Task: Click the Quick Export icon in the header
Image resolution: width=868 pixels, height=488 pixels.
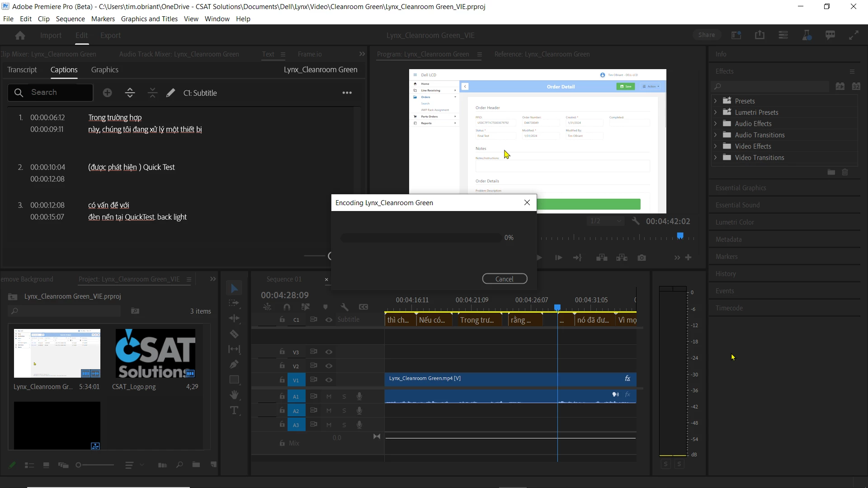Action: tap(759, 35)
